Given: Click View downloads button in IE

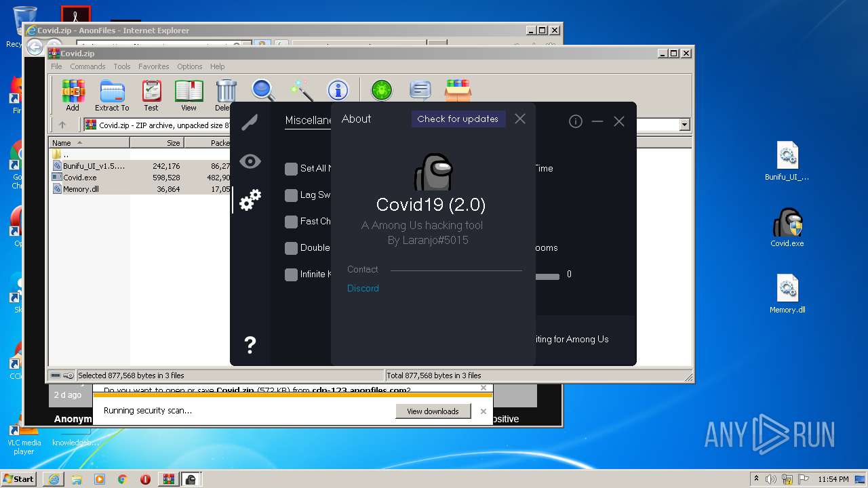Looking at the screenshot, I should click(x=433, y=411).
